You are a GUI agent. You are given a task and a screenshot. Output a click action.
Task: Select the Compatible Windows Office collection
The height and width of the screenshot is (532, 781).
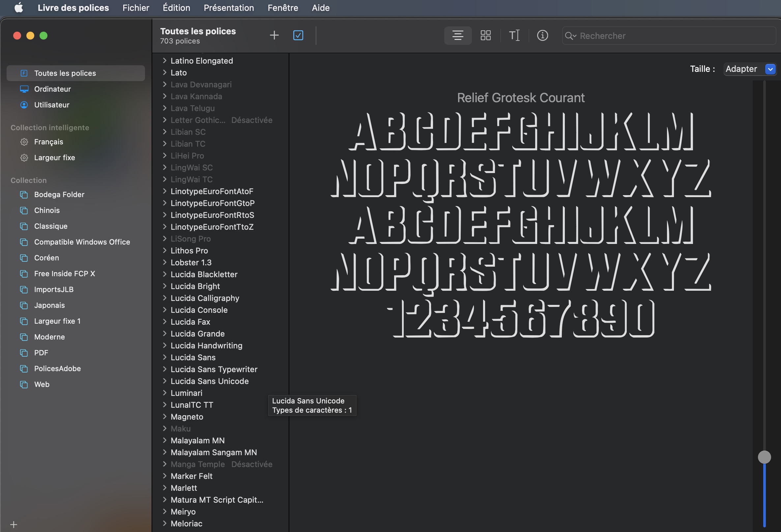pyautogui.click(x=82, y=242)
